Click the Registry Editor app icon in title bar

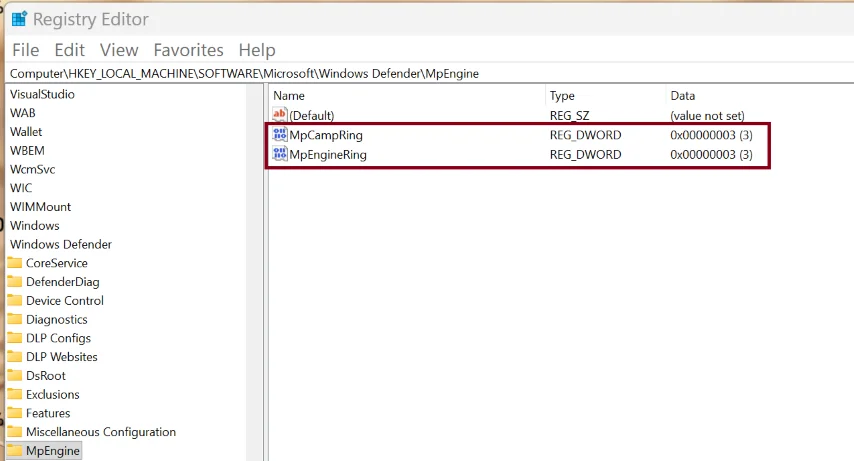19,19
